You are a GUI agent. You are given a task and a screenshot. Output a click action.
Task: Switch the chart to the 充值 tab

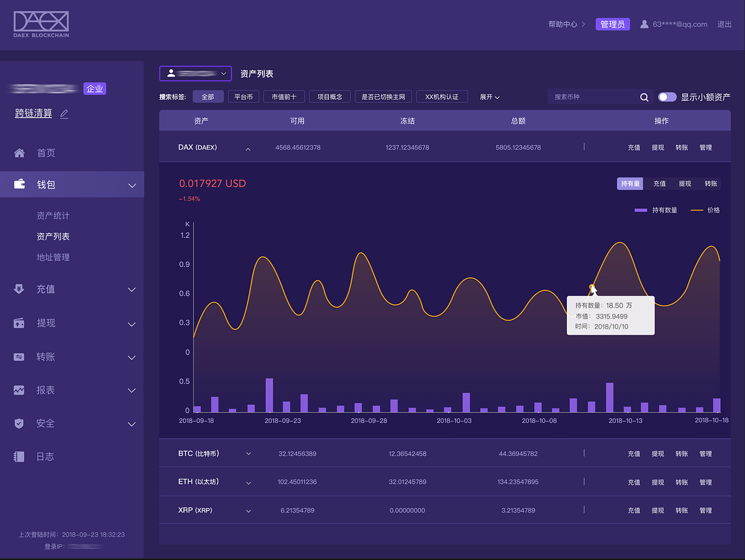point(659,184)
